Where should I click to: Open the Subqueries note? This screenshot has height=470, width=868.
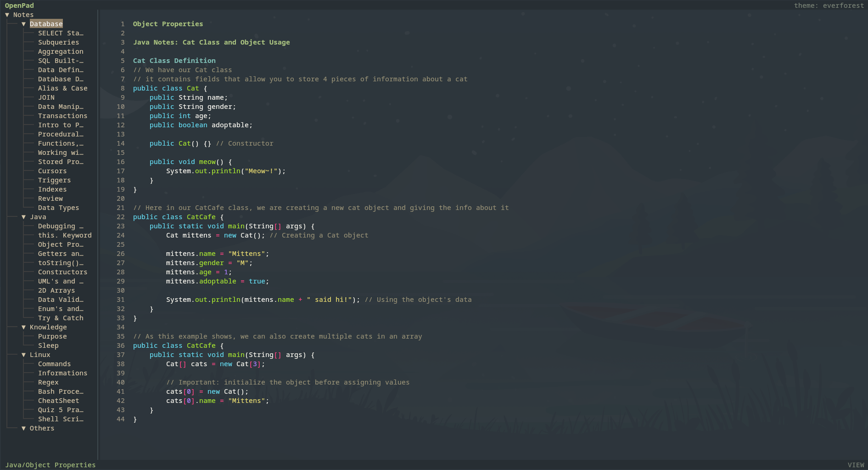[x=58, y=42]
